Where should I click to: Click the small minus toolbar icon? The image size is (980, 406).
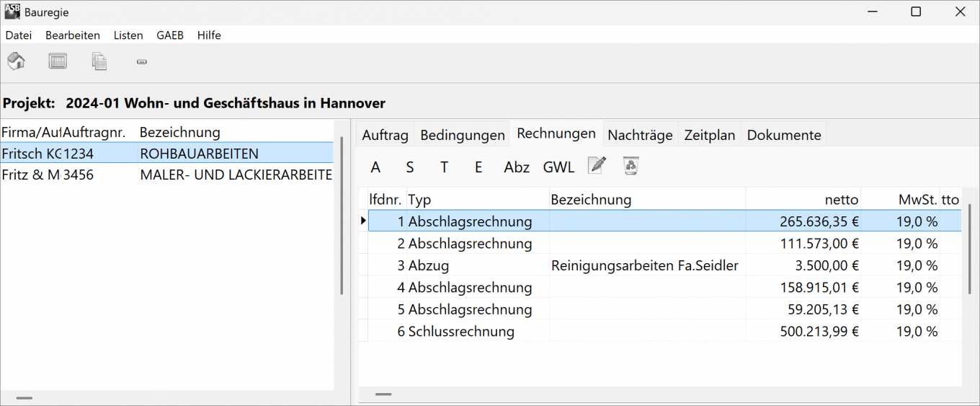point(142,62)
